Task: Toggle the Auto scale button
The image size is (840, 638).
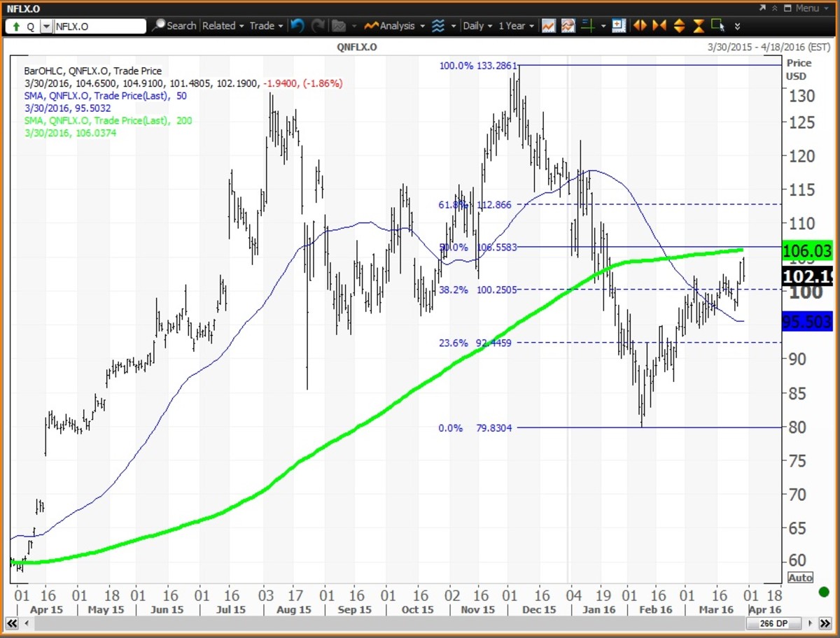Action: click(x=800, y=578)
